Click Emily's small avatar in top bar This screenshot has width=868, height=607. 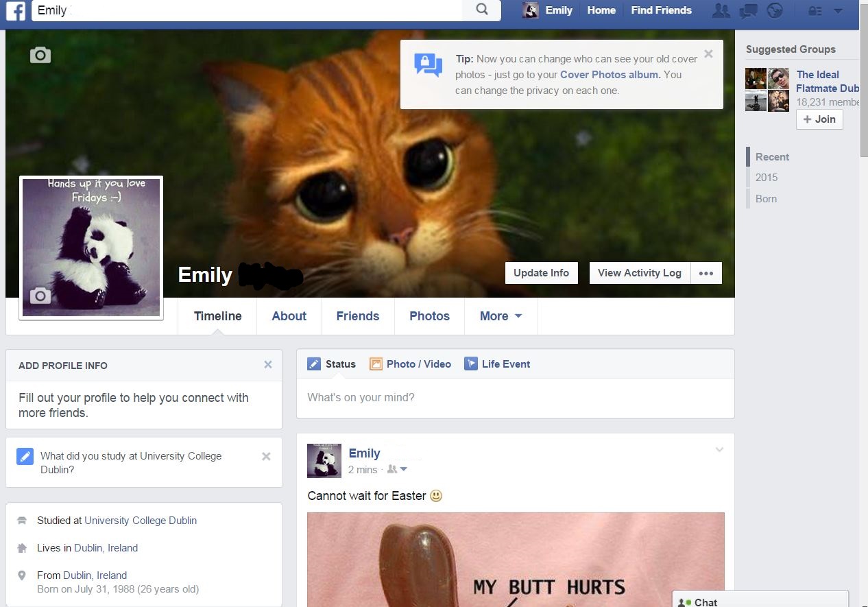(530, 10)
